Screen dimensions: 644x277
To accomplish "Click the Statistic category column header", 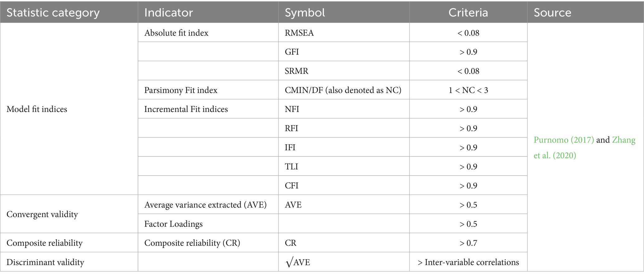I will click(53, 13).
